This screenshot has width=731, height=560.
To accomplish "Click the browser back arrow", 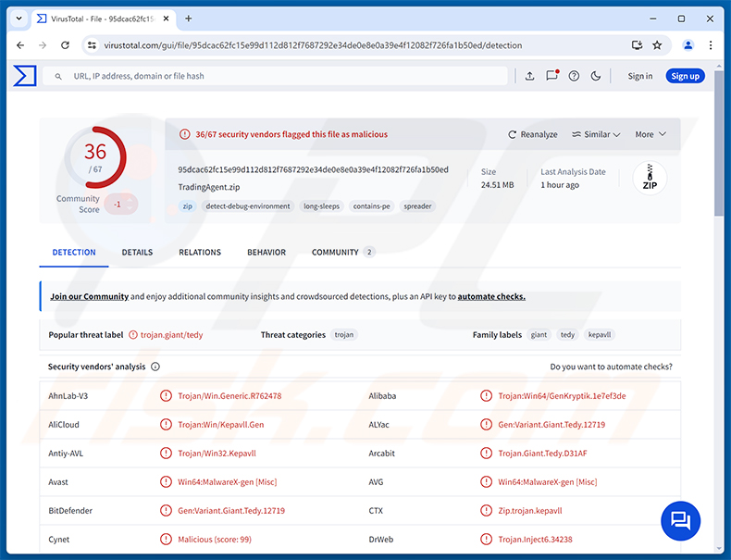I will 20,45.
